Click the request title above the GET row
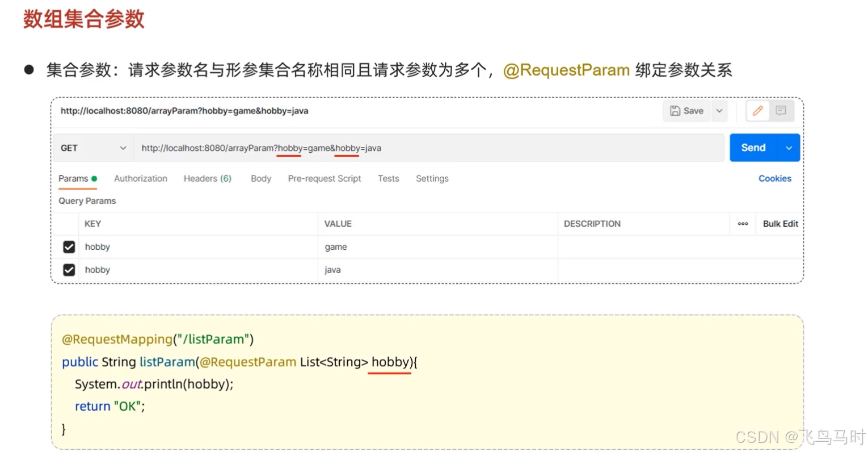868x452 pixels. point(184,111)
